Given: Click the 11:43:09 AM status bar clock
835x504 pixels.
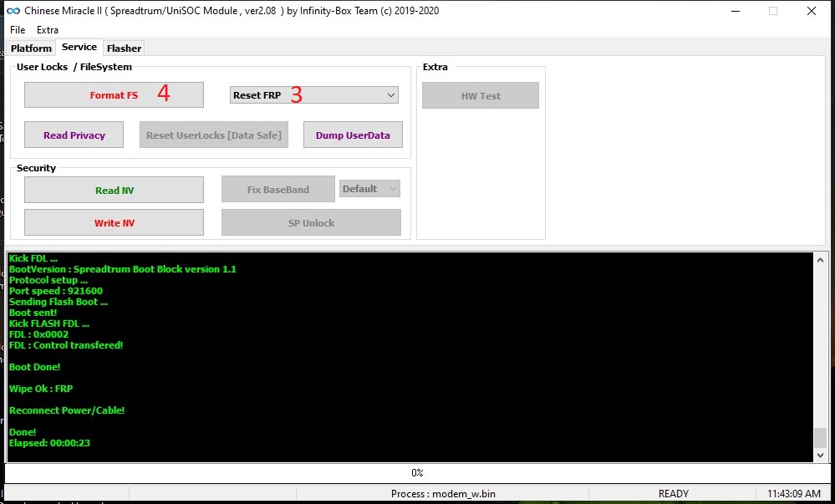Looking at the screenshot, I should [x=794, y=494].
